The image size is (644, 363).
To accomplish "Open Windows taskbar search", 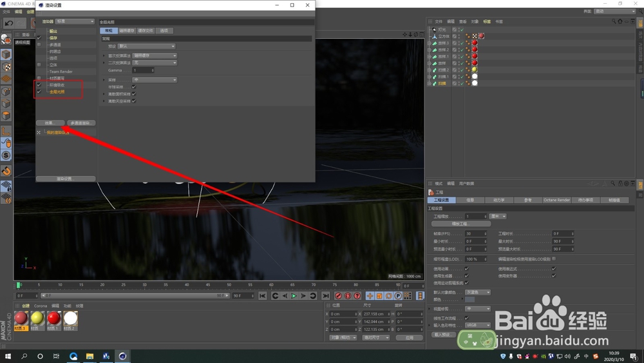I will pyautogui.click(x=24, y=356).
